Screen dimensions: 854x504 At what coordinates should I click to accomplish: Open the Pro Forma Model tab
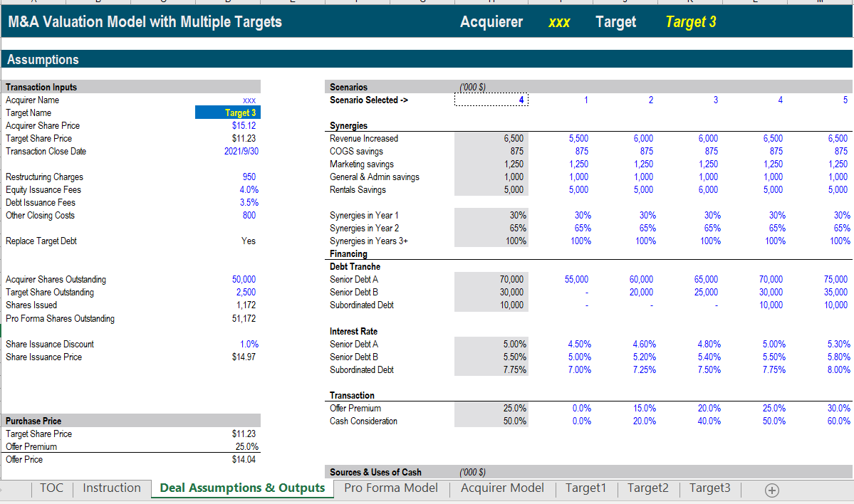391,488
